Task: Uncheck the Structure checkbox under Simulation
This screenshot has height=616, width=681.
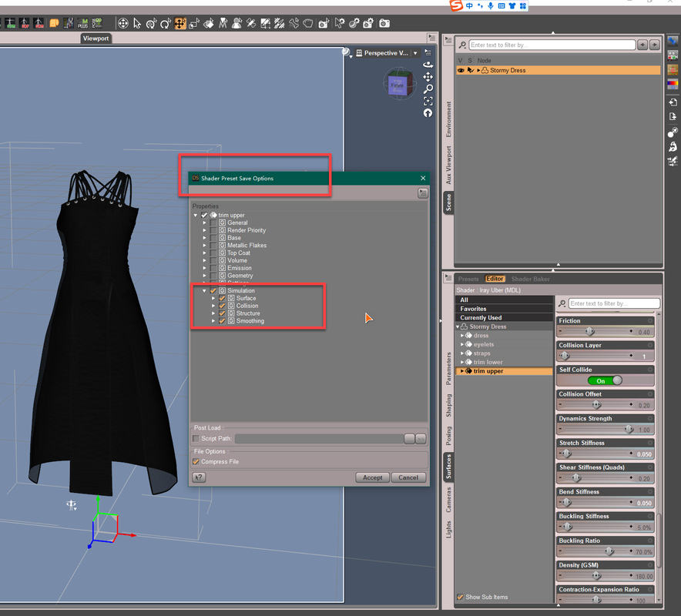Action: pos(223,313)
